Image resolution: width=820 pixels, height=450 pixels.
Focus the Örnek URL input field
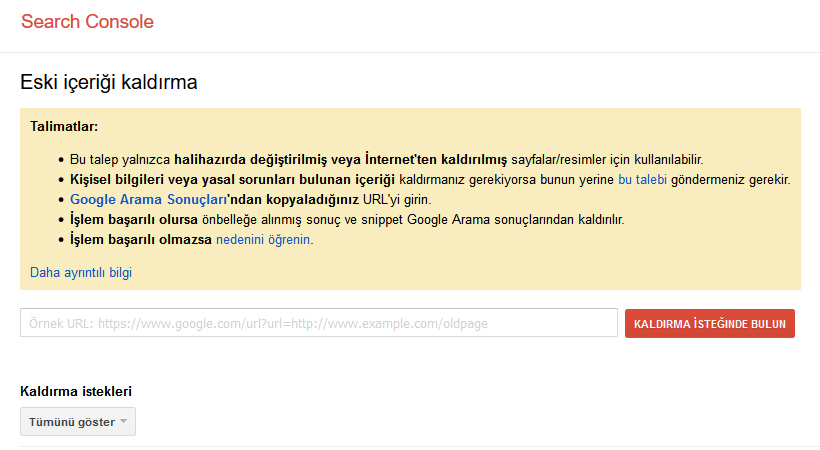click(318, 323)
